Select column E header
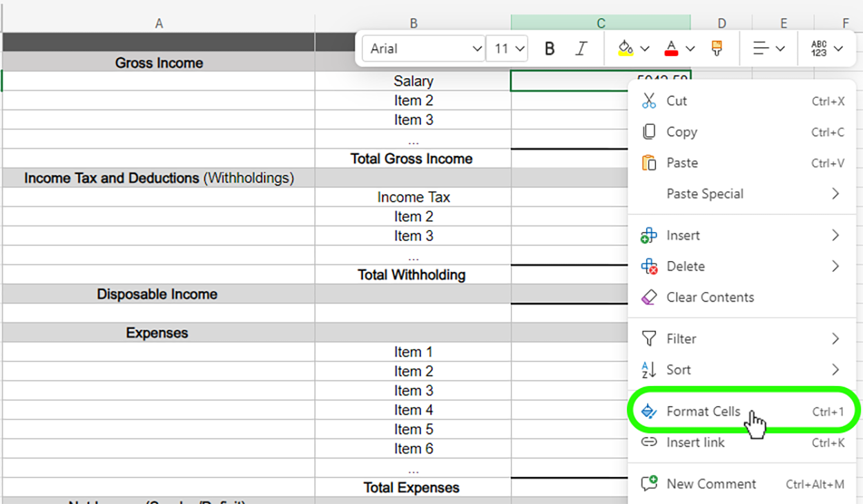Image resolution: width=863 pixels, height=504 pixels. (784, 23)
